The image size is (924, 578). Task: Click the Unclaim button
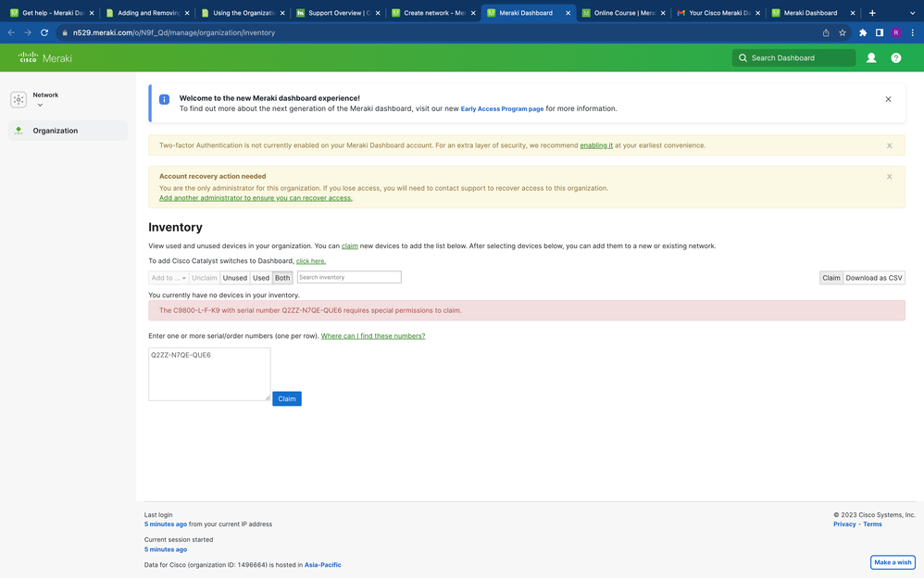(205, 278)
